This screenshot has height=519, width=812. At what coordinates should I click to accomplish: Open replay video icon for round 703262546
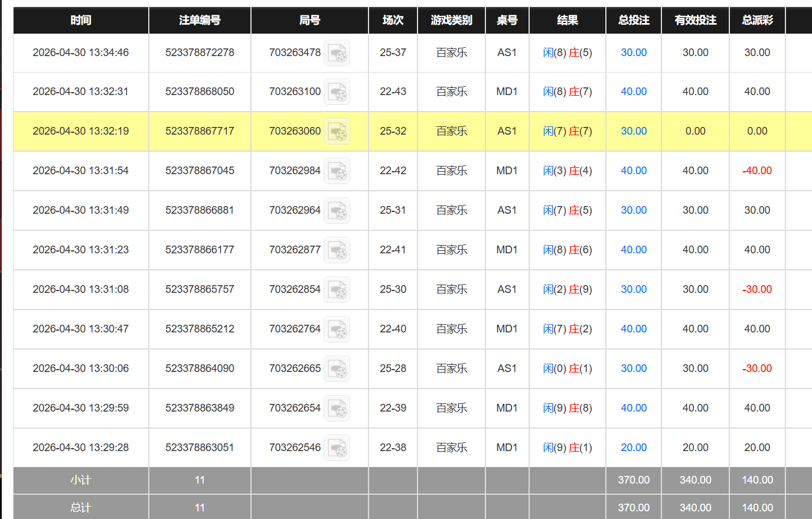337,448
